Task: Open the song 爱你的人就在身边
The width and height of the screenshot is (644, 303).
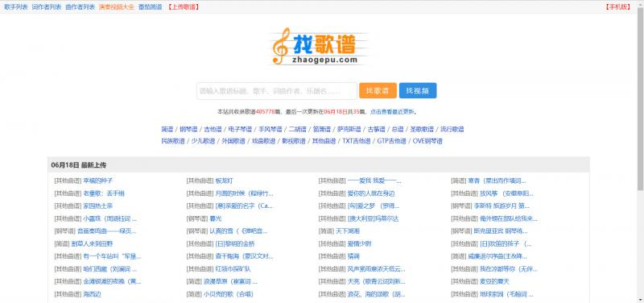Action: (x=371, y=193)
